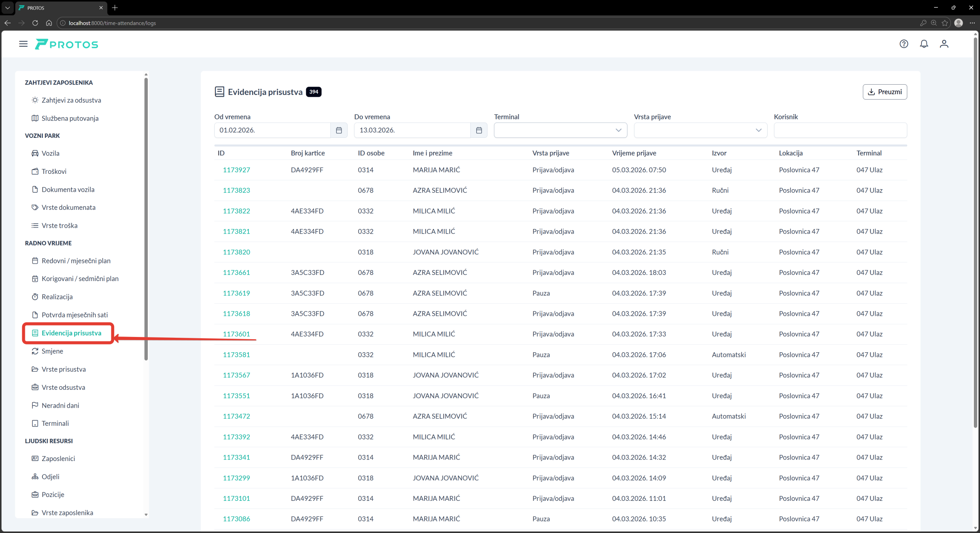Click the Preuzmi download button

[x=884, y=92]
